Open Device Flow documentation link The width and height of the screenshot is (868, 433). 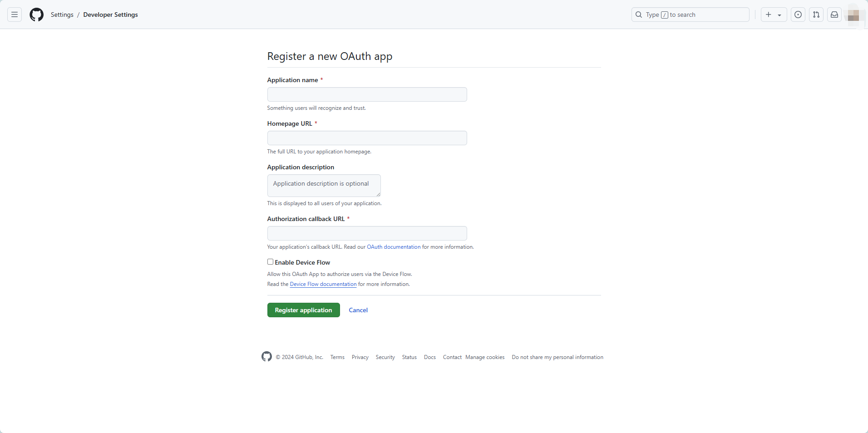click(323, 284)
